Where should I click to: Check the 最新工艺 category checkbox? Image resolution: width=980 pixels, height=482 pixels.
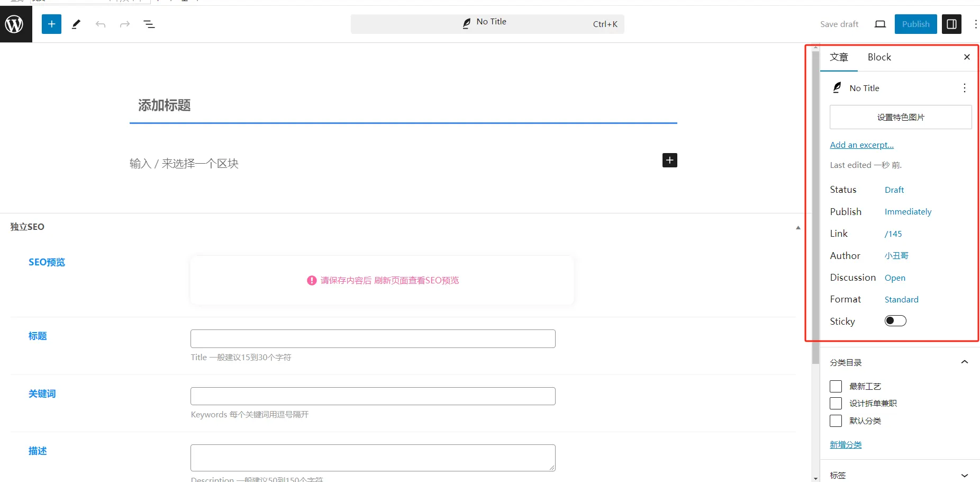point(836,386)
